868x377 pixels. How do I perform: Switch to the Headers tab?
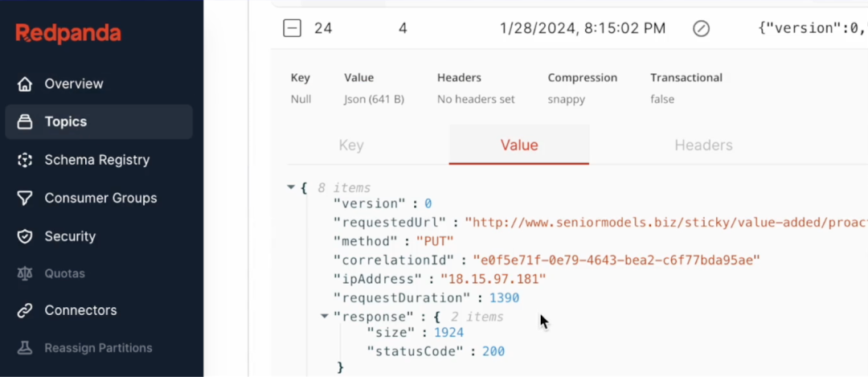(x=703, y=145)
